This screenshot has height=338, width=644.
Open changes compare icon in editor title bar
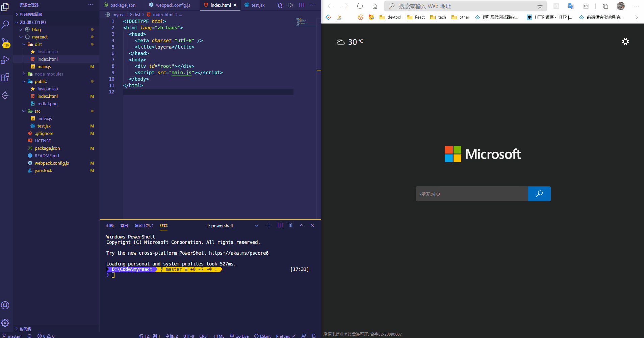(x=280, y=5)
